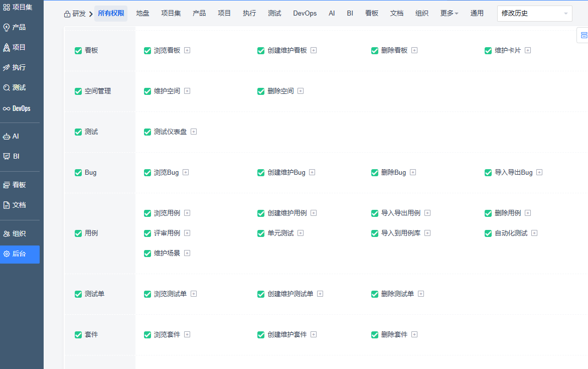Toggle the 用例 module checkbox

78,233
